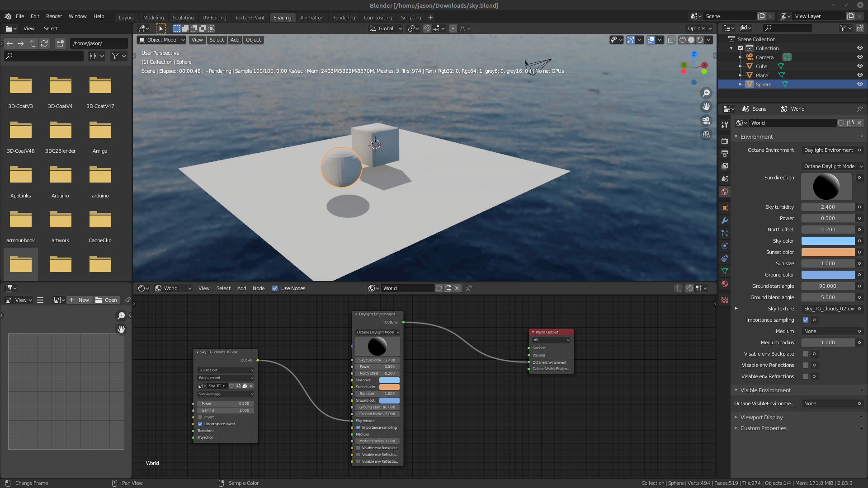
Task: Switch to orthographic grid view icon
Action: point(706,135)
